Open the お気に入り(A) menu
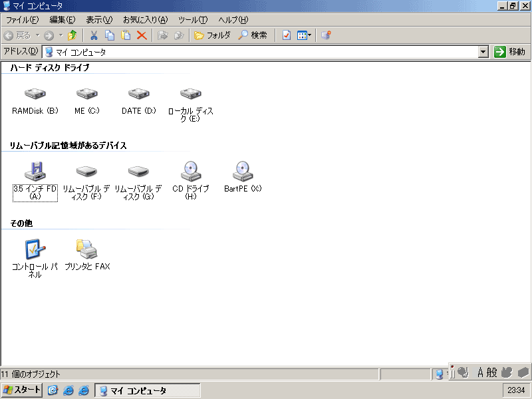Screen dimensions: 532x399 coord(146,20)
